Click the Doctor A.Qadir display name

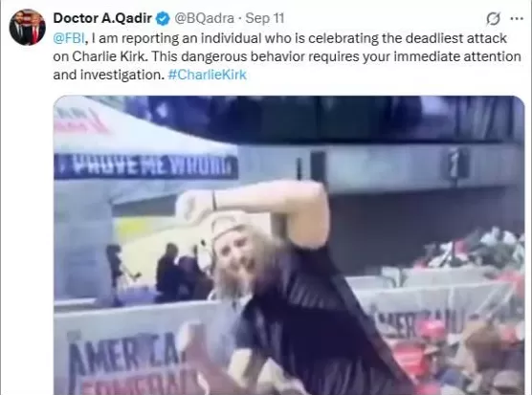click(x=102, y=18)
